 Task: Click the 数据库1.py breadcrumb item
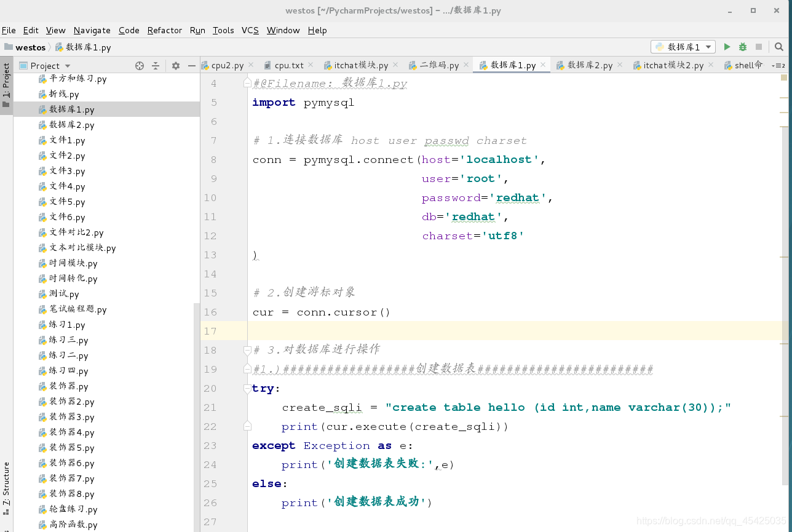(x=83, y=47)
